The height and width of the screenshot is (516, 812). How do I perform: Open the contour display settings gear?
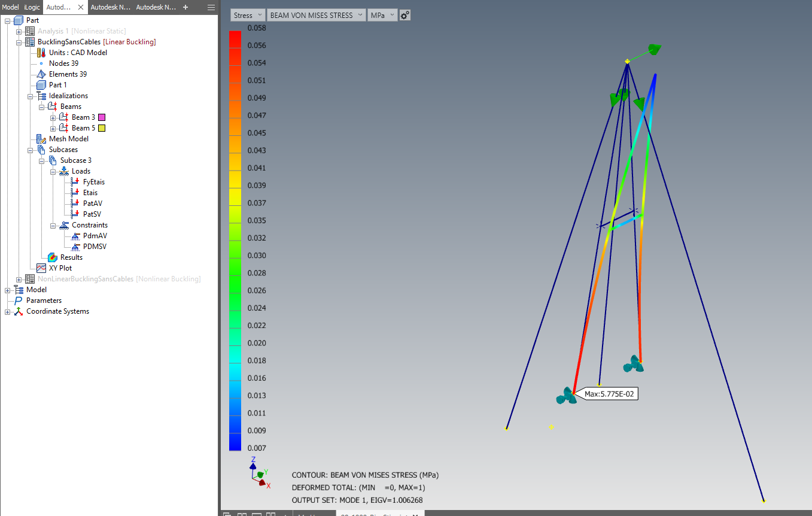click(x=405, y=15)
